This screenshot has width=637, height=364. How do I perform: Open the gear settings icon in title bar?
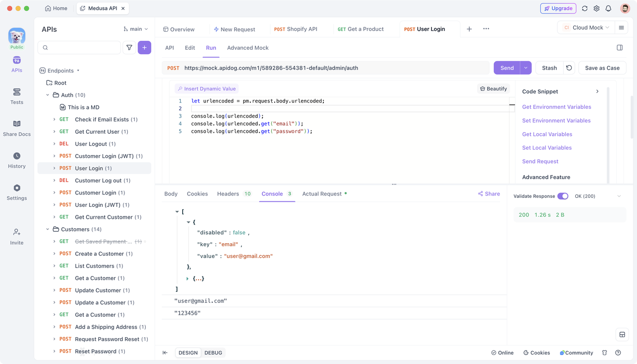coord(597,8)
